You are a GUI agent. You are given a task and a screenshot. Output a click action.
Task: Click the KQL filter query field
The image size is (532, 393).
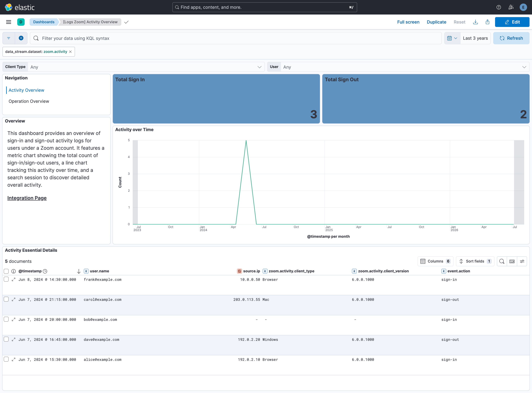[x=236, y=38]
